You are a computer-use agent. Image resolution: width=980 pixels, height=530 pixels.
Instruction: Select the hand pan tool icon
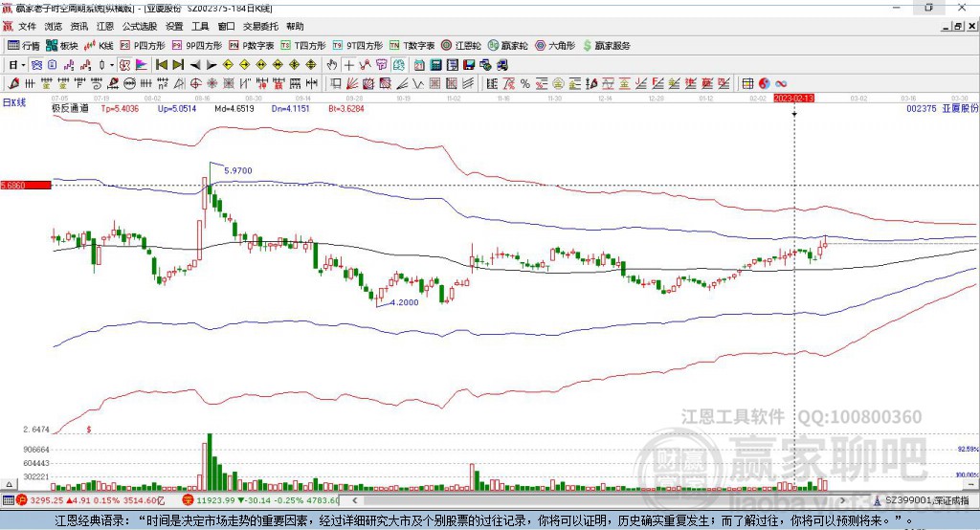(x=332, y=64)
